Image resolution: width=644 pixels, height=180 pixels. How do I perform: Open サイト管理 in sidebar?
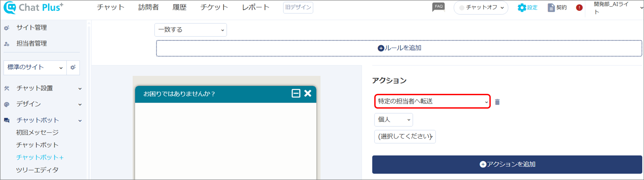click(32, 28)
